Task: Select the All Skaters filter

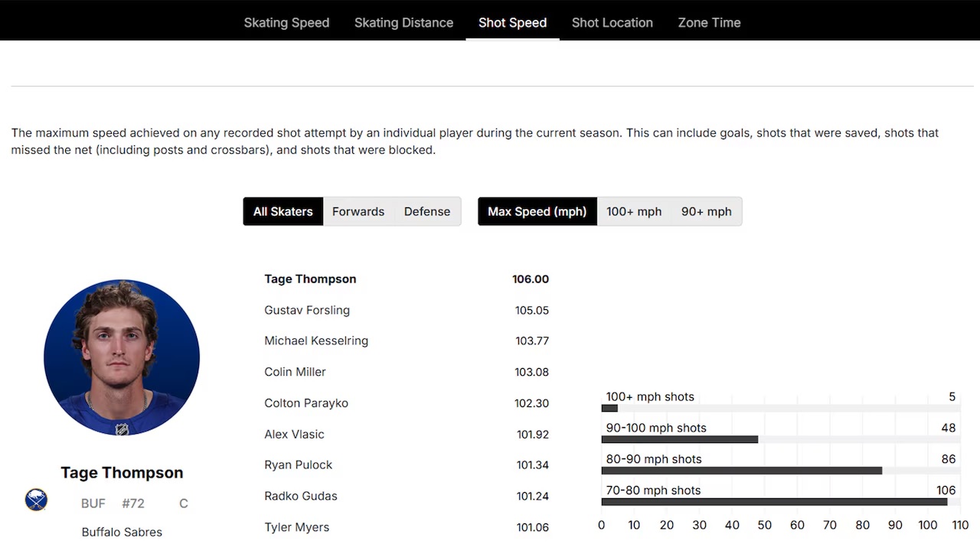Action: 283,211
